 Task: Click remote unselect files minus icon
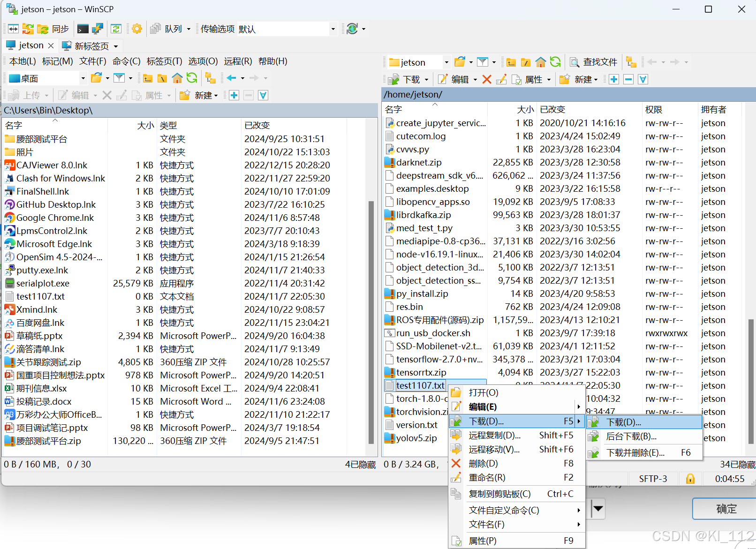628,80
